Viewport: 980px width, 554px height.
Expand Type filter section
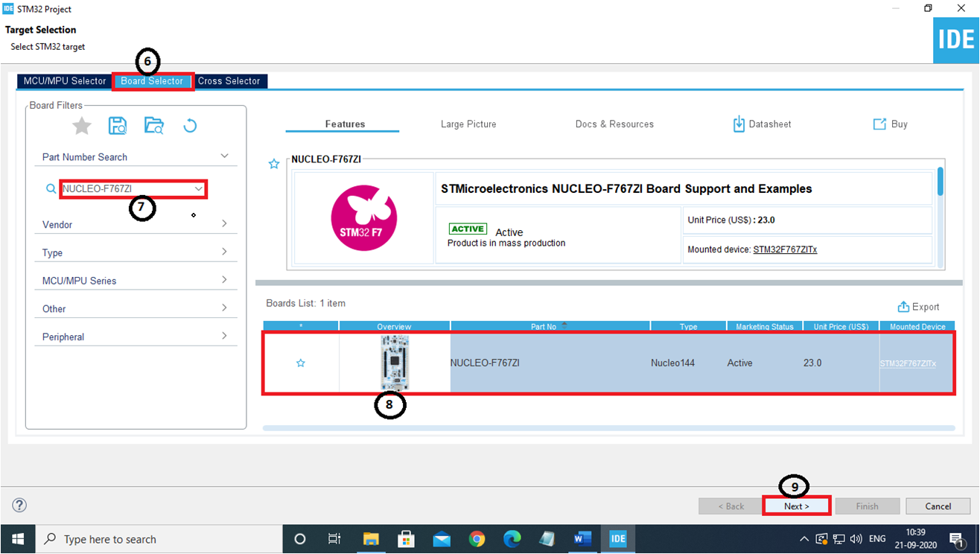pos(224,252)
